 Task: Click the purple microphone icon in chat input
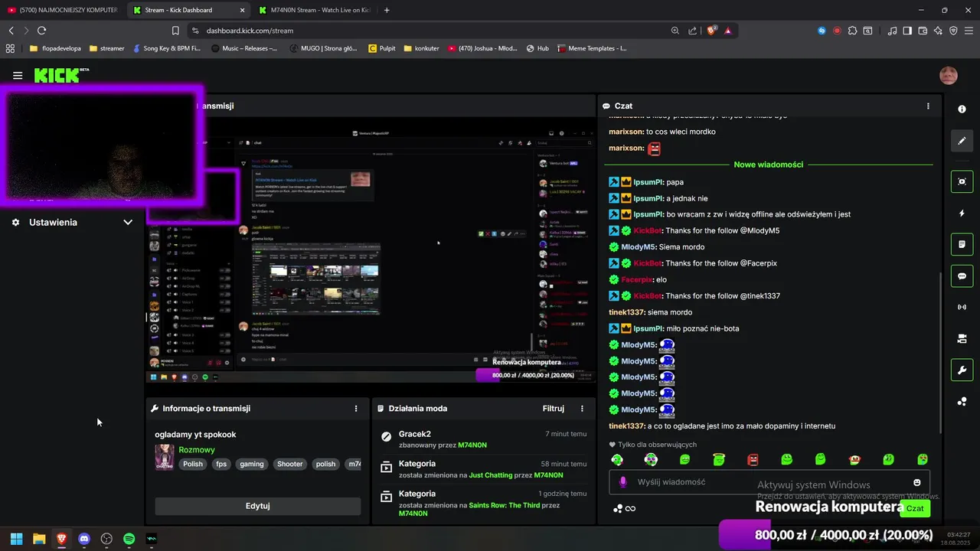tap(622, 482)
